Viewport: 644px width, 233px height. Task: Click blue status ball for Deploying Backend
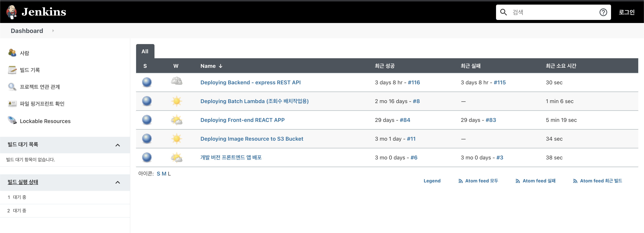[147, 82]
